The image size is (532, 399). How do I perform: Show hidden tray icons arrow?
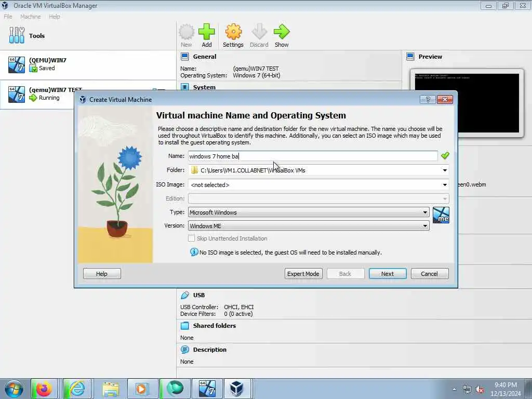click(x=454, y=390)
